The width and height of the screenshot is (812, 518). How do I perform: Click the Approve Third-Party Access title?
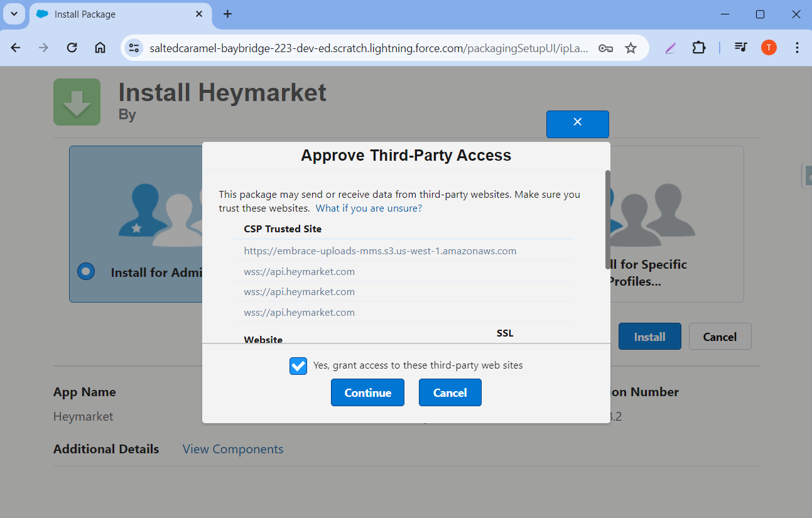[x=406, y=156]
